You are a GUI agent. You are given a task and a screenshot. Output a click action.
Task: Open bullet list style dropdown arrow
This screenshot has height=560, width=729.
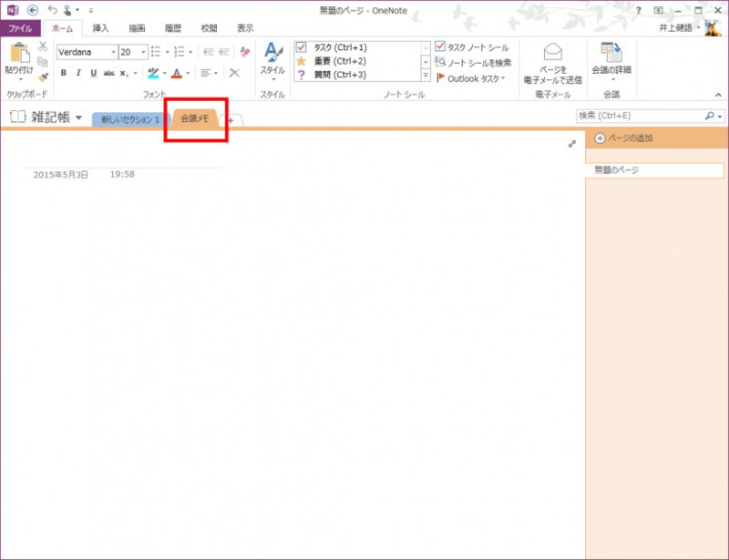[168, 52]
